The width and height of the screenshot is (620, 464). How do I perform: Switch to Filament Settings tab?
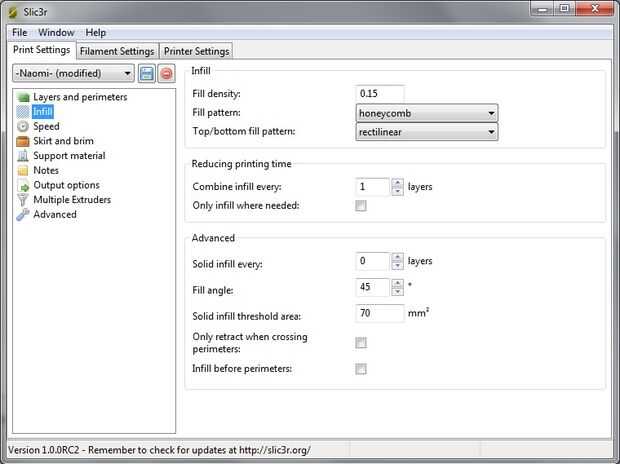pyautogui.click(x=117, y=51)
